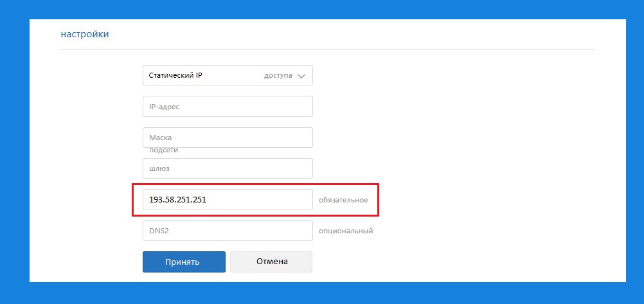Viewport: 644px width, 304px height.
Task: Click the Отмена cancel button
Action: click(x=271, y=262)
